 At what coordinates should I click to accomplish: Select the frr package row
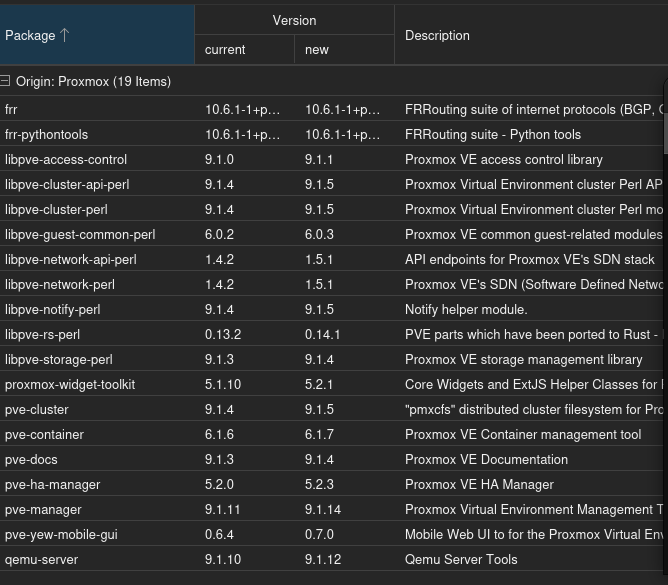coord(332,109)
